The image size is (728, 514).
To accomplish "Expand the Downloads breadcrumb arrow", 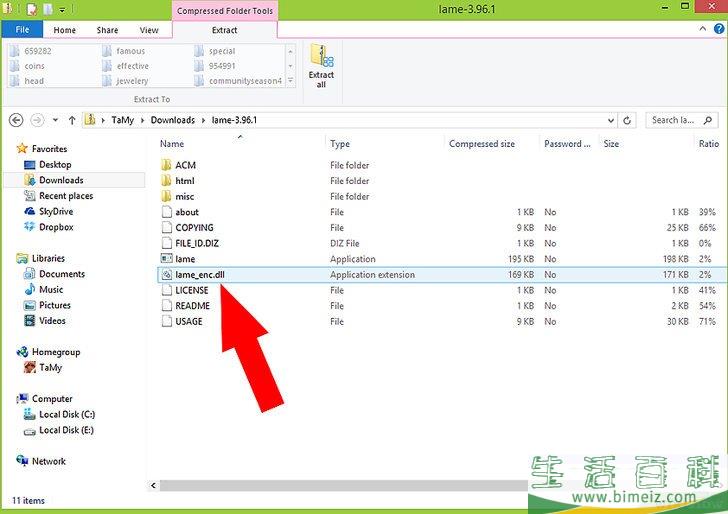I will [203, 120].
